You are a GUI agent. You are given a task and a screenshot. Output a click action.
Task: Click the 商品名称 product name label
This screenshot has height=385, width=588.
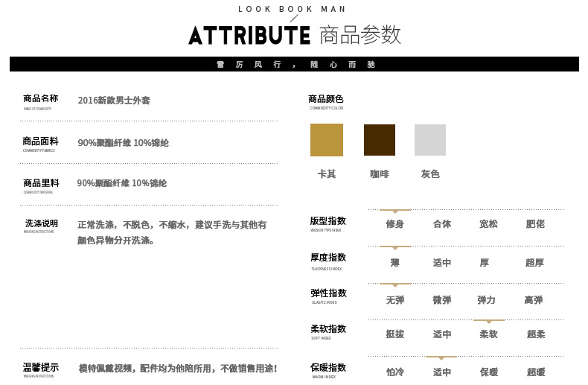click(x=40, y=99)
